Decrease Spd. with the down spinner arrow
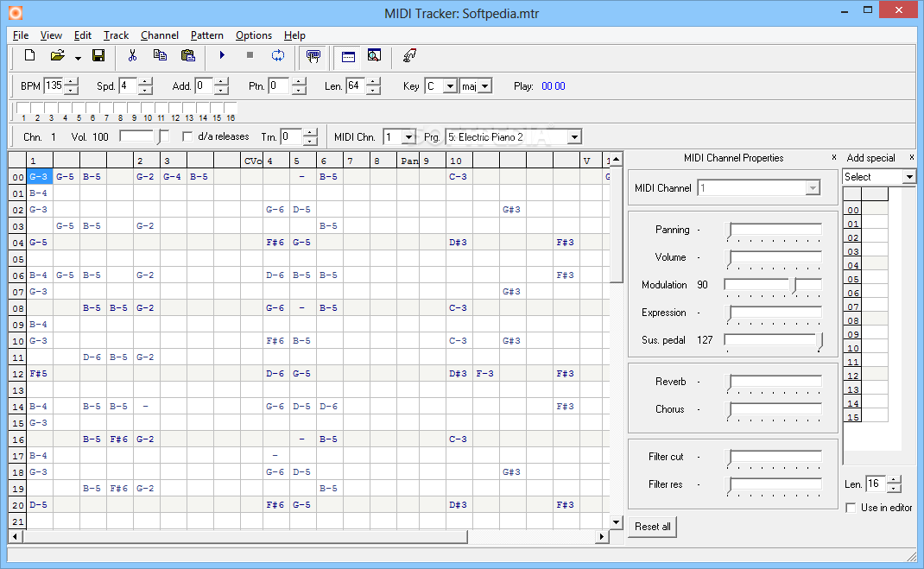This screenshot has width=924, height=569. coord(145,90)
